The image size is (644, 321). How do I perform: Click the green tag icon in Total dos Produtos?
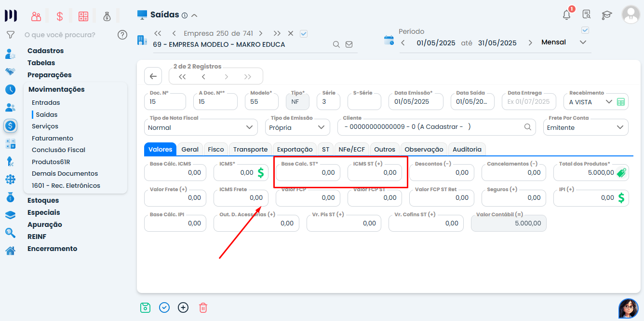tap(621, 172)
